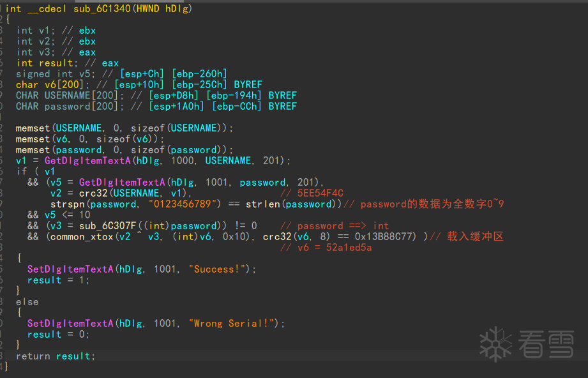Screen dimensions: 588x378
Task: Click the 'return result;' statement
Action: 56,356
